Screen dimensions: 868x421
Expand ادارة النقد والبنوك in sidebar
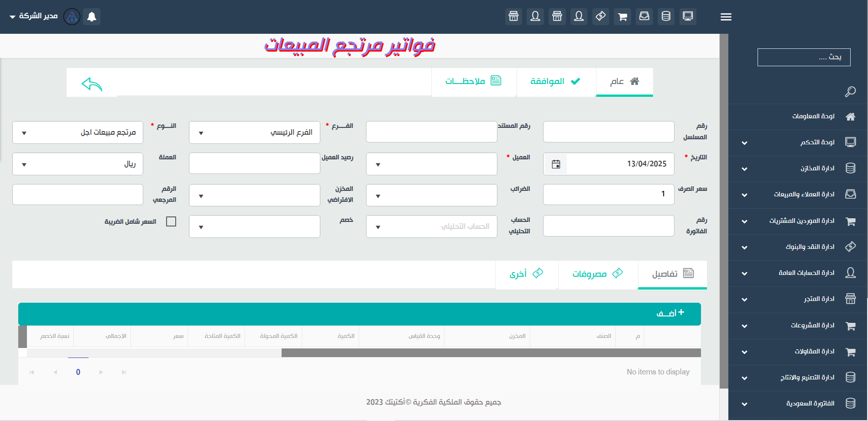pyautogui.click(x=798, y=247)
